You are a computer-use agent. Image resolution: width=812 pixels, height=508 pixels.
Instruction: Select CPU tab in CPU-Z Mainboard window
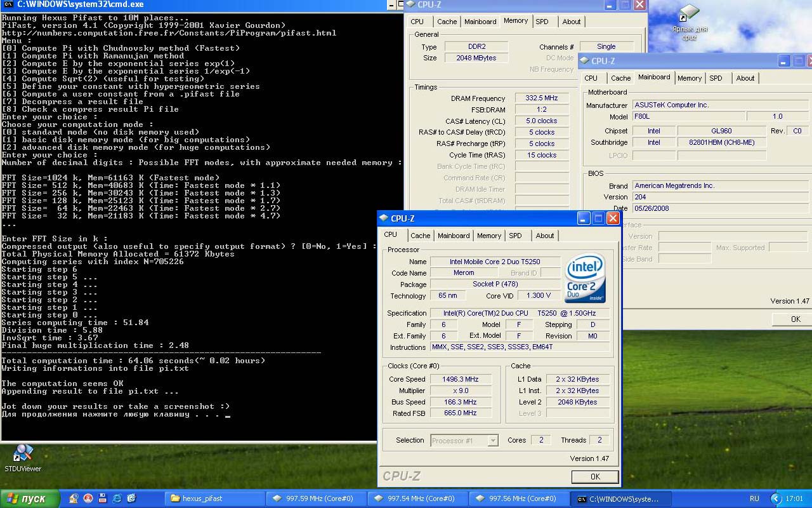[591, 78]
